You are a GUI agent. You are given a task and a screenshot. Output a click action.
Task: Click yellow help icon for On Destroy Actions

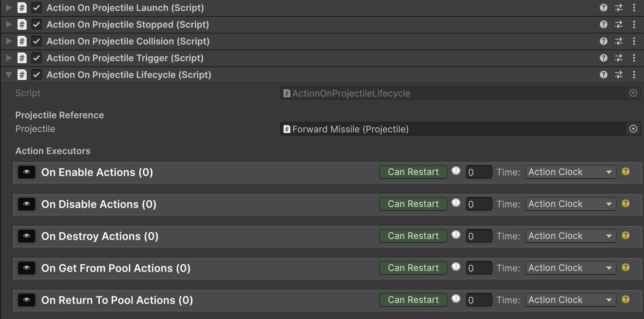(626, 236)
